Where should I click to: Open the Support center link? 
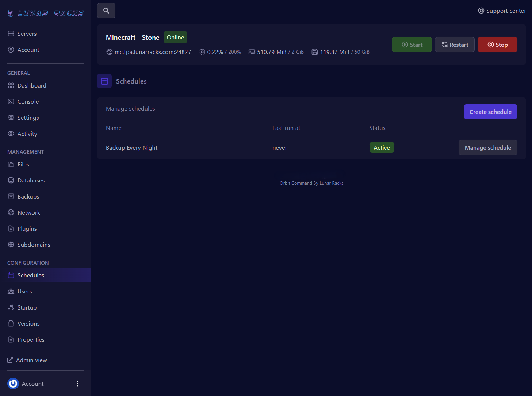(x=502, y=11)
